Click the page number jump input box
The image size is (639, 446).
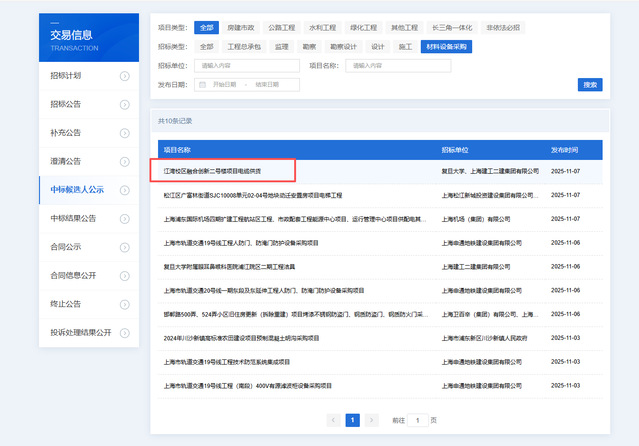418,420
